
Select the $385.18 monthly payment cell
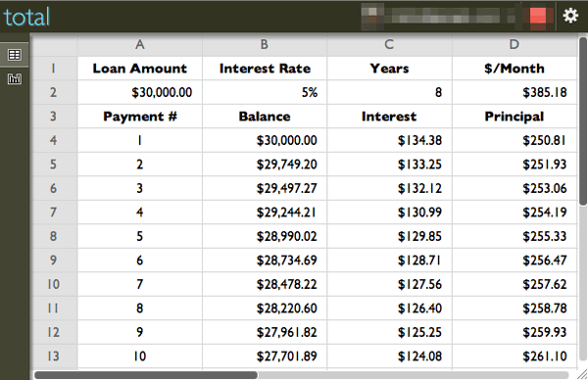coord(514,92)
